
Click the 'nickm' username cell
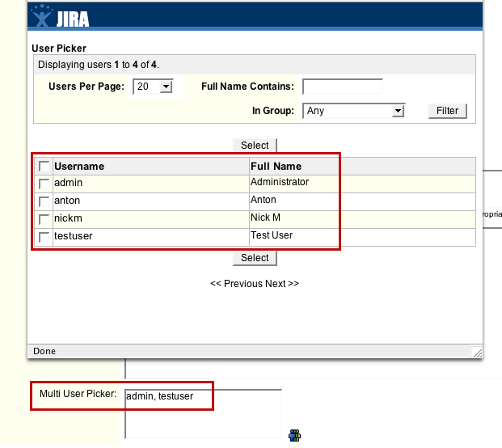(151, 219)
